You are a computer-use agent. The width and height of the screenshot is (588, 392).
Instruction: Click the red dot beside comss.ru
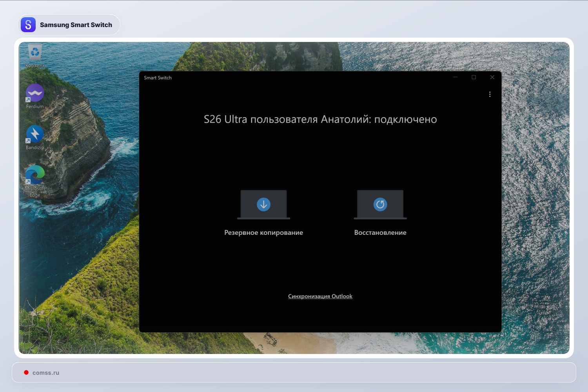pos(26,372)
